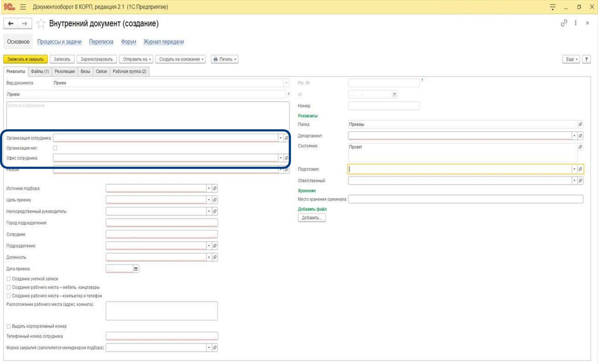This screenshot has width=598, height=364.
Task: Open the Форум link
Action: pyautogui.click(x=128, y=42)
